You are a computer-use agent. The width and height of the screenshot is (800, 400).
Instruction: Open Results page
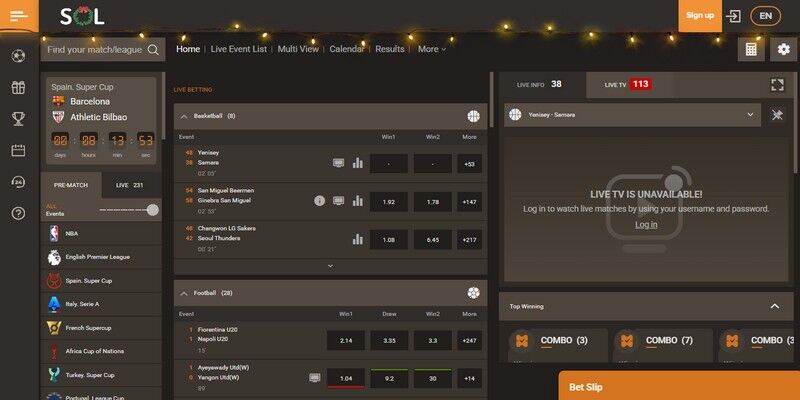point(390,49)
